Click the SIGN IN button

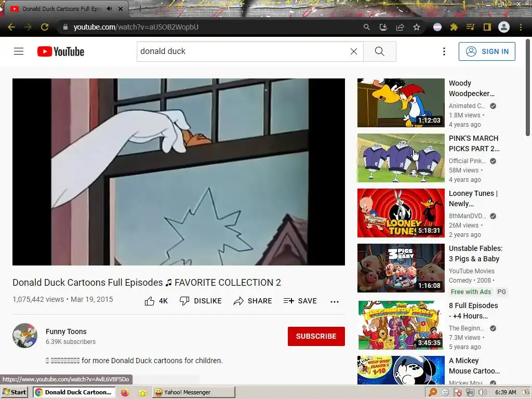click(487, 51)
